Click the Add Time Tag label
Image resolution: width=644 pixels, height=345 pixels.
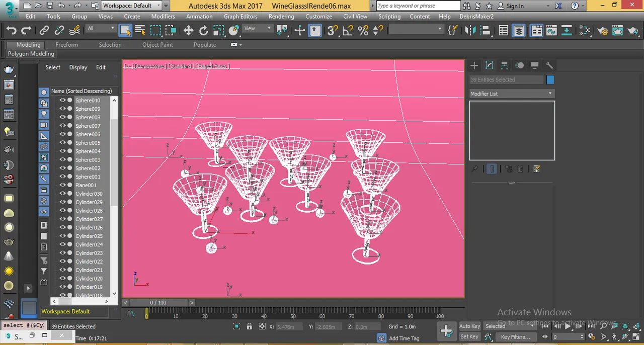click(404, 338)
